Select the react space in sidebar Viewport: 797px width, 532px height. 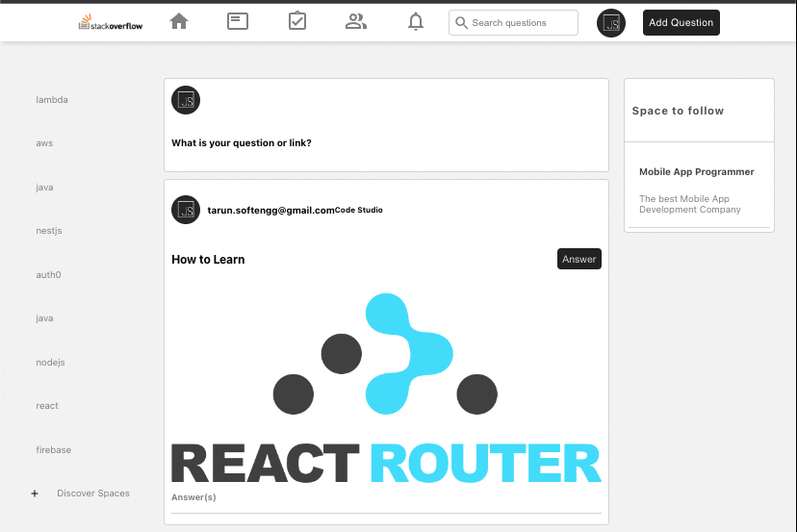(x=47, y=406)
